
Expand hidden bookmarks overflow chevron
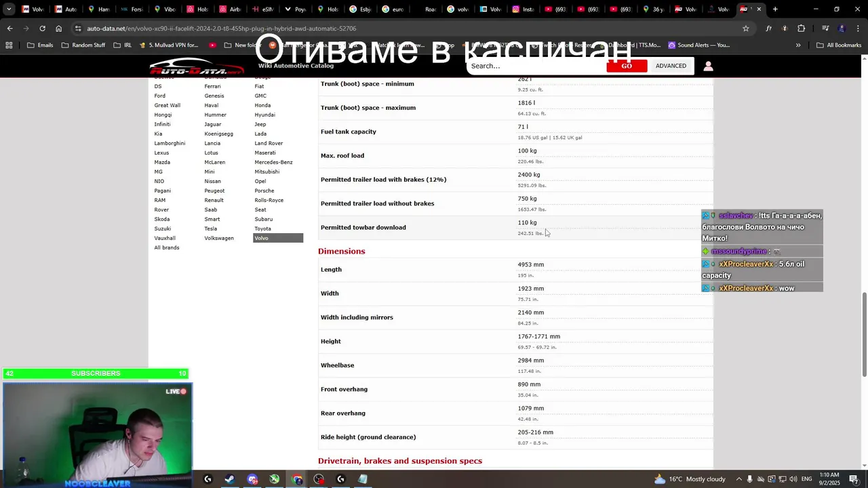[x=798, y=45]
